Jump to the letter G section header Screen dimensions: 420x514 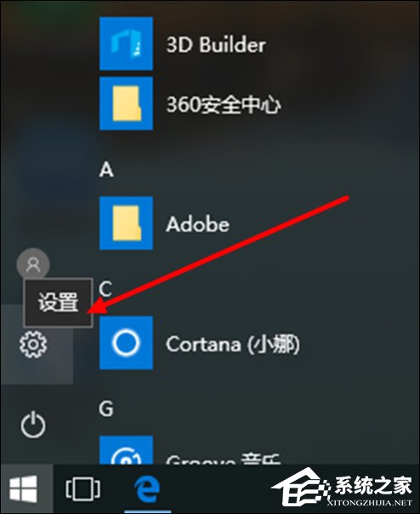[106, 408]
